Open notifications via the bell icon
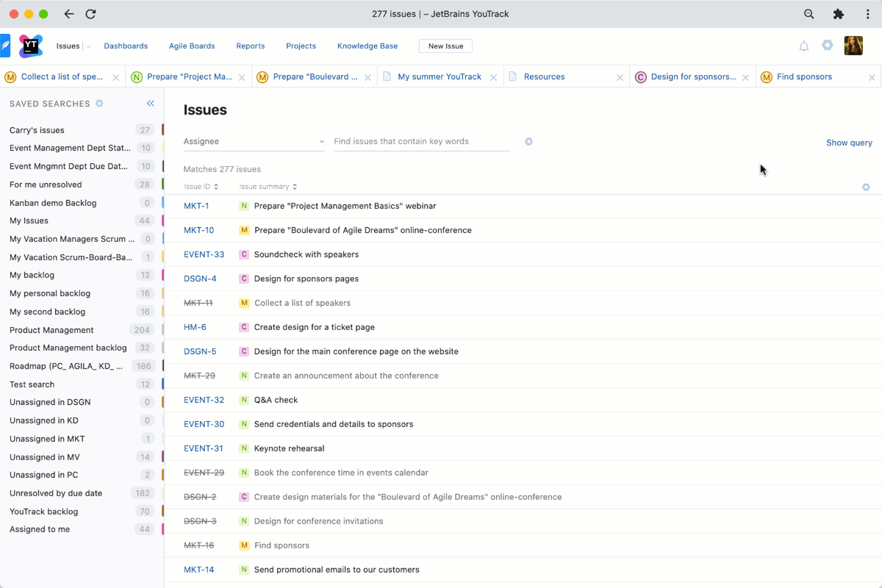This screenshot has height=588, width=882. (803, 46)
